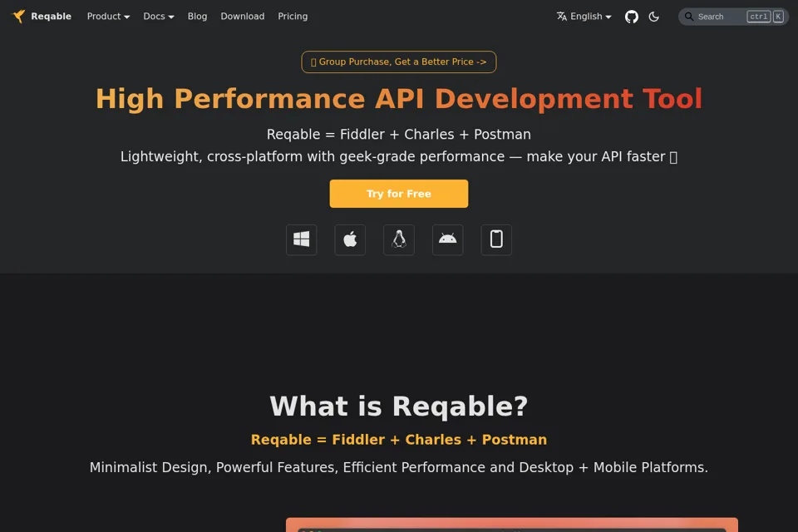The image size is (798, 532).
Task: Click the K key shortcut badge
Action: coord(778,17)
